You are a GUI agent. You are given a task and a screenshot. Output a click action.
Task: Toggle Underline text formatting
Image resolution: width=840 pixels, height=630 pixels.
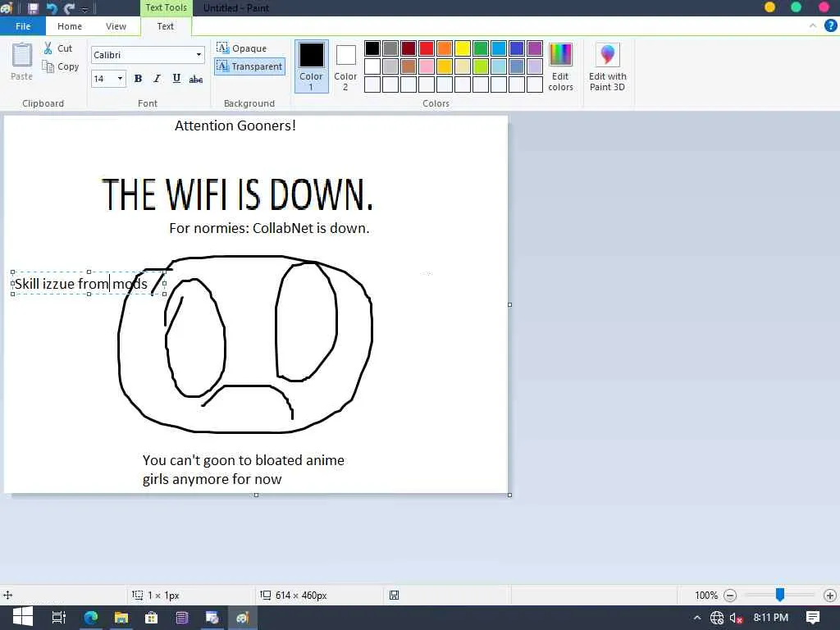[x=176, y=79]
